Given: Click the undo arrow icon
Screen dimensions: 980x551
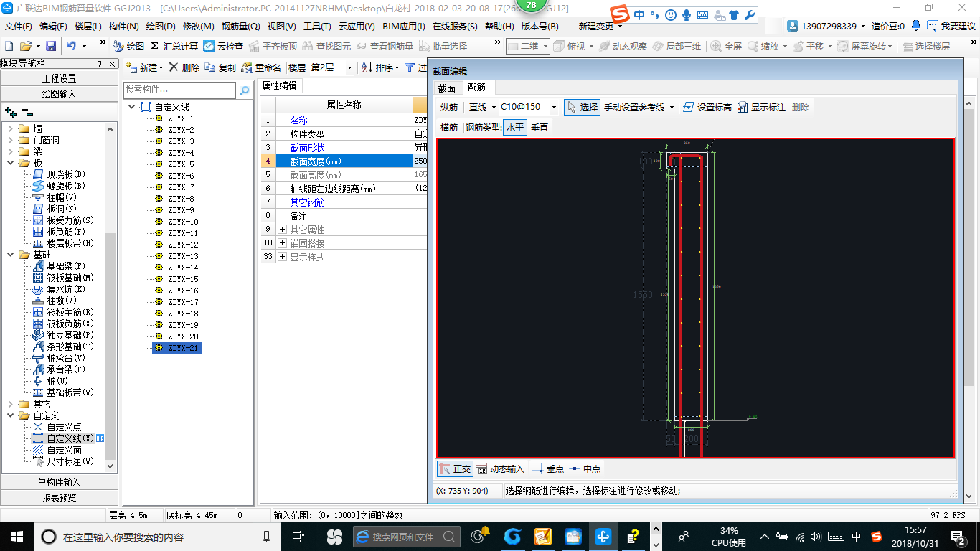Looking at the screenshot, I should (72, 46).
